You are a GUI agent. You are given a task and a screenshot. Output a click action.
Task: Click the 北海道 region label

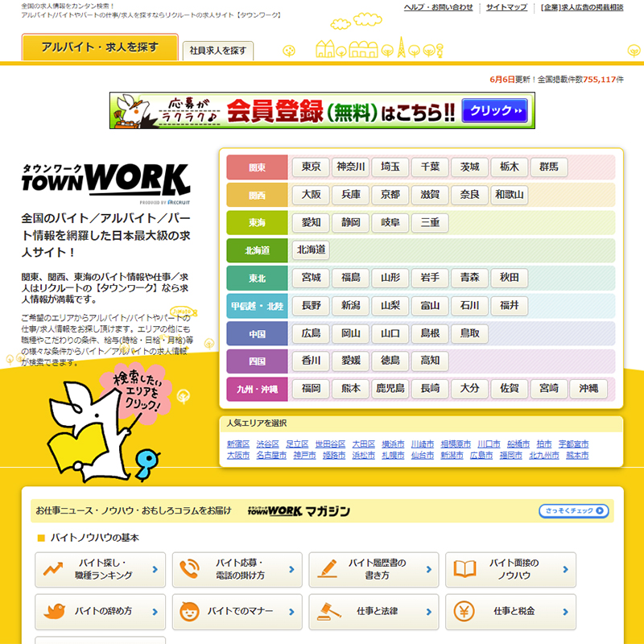[x=257, y=250]
